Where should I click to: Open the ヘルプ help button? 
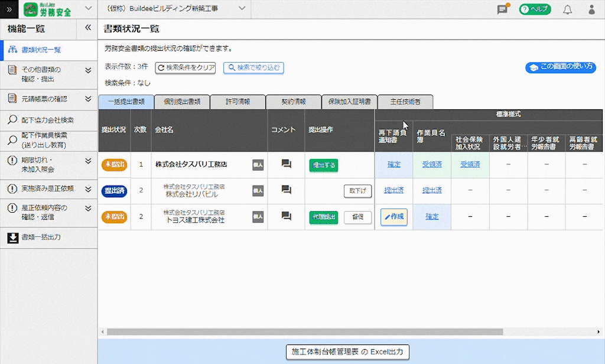535,9
